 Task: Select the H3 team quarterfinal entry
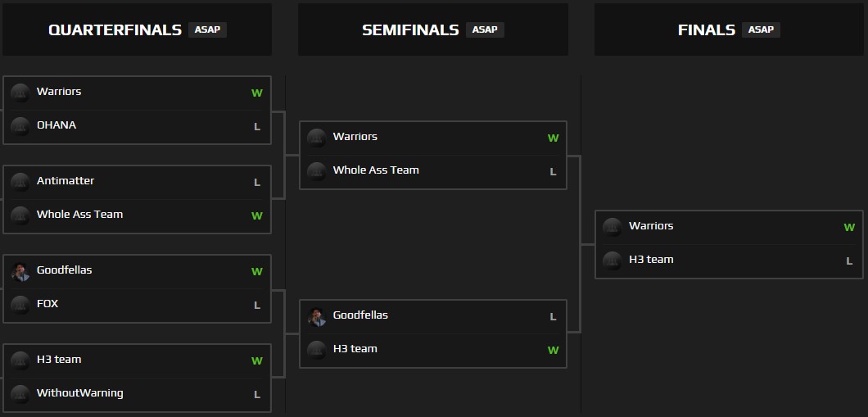click(138, 361)
